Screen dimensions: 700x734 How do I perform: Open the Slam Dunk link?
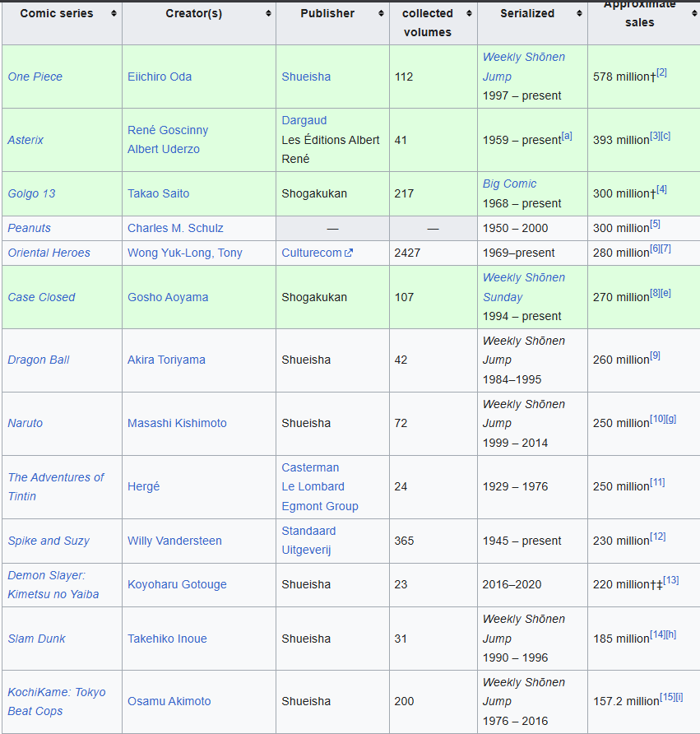[x=36, y=639]
